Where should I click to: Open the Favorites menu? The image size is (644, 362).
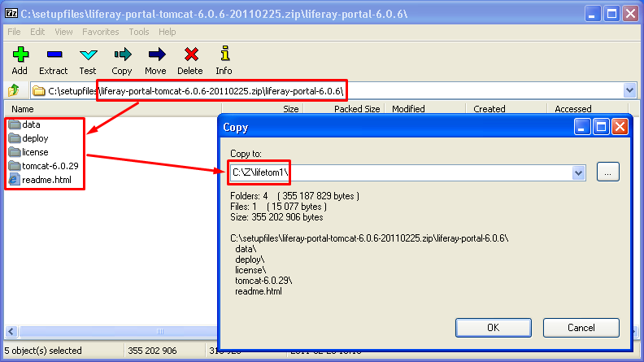coord(101,32)
